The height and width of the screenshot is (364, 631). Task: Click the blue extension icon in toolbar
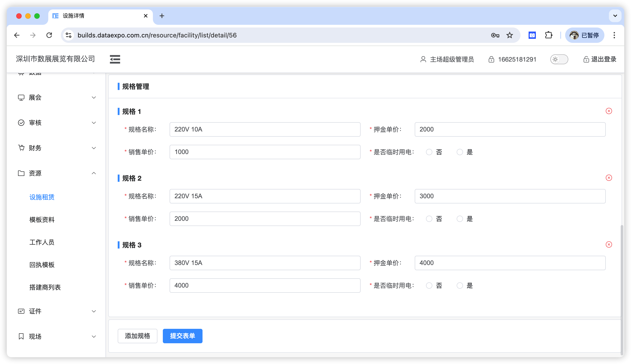pyautogui.click(x=532, y=35)
